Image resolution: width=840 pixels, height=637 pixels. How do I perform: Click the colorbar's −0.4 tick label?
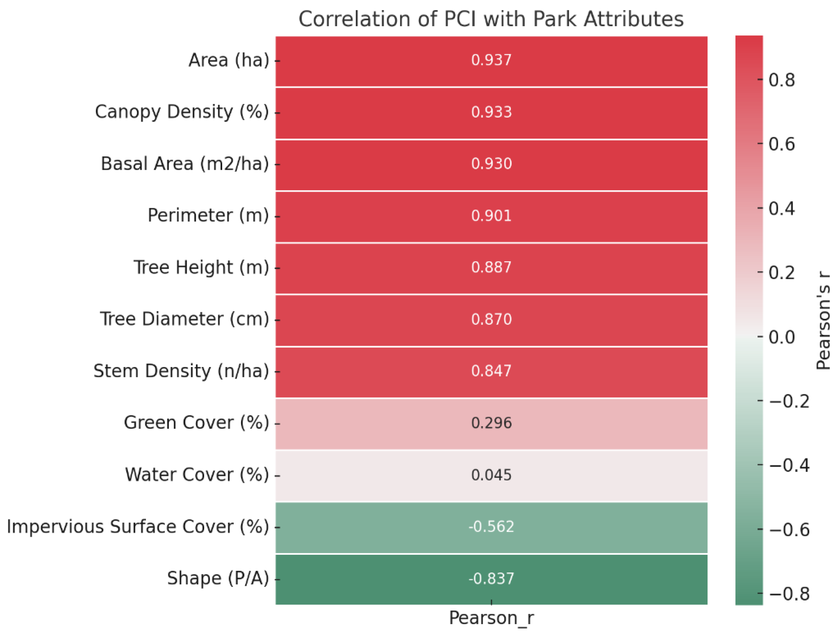point(789,465)
